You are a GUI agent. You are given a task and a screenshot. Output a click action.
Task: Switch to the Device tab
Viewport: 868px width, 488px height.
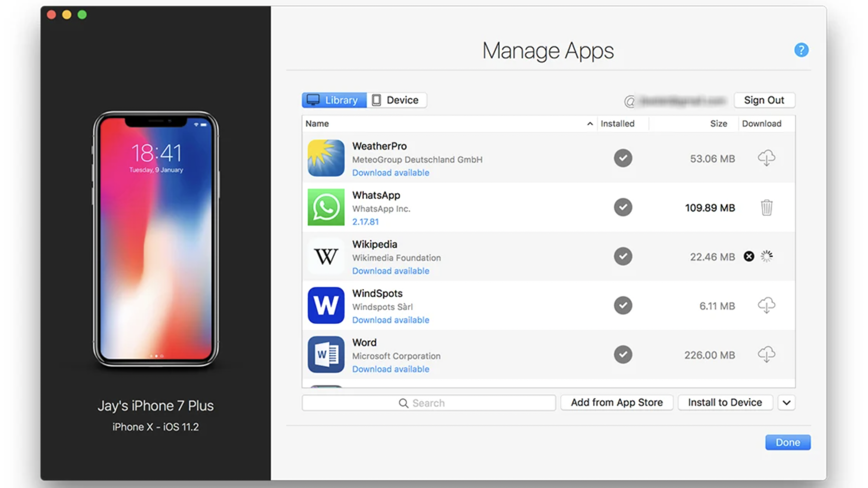click(x=396, y=100)
